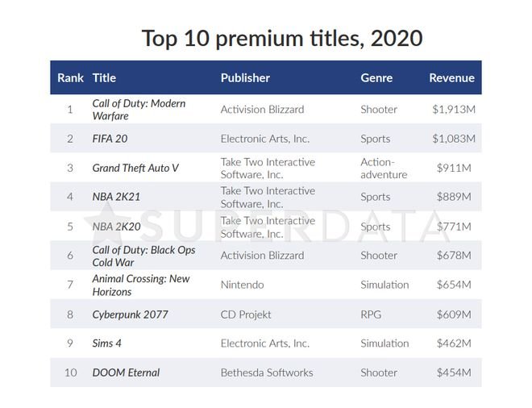The image size is (532, 408).
Task: Click the revenue value $678M
Action: point(454,256)
